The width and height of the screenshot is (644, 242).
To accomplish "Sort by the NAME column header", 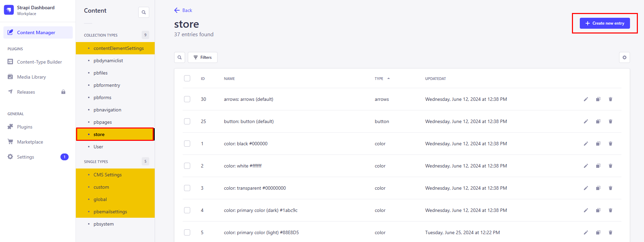I will coord(229,79).
